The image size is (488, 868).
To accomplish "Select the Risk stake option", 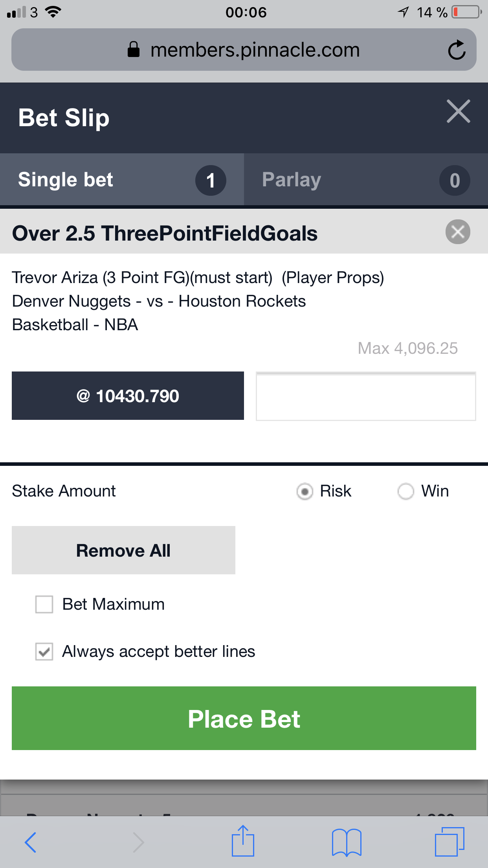I will [305, 491].
